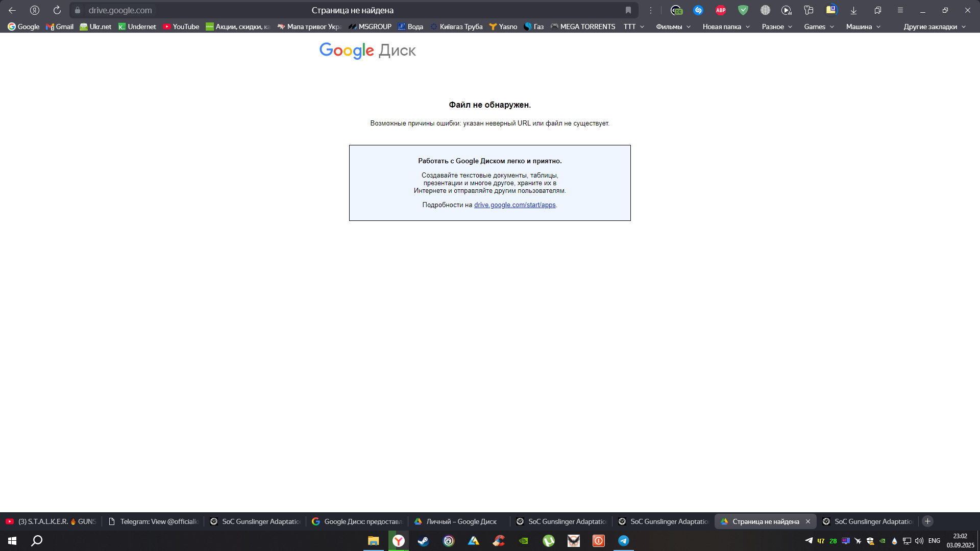The image size is (980, 551).
Task: Expand the TTT bookmarks folder
Action: pos(634,27)
